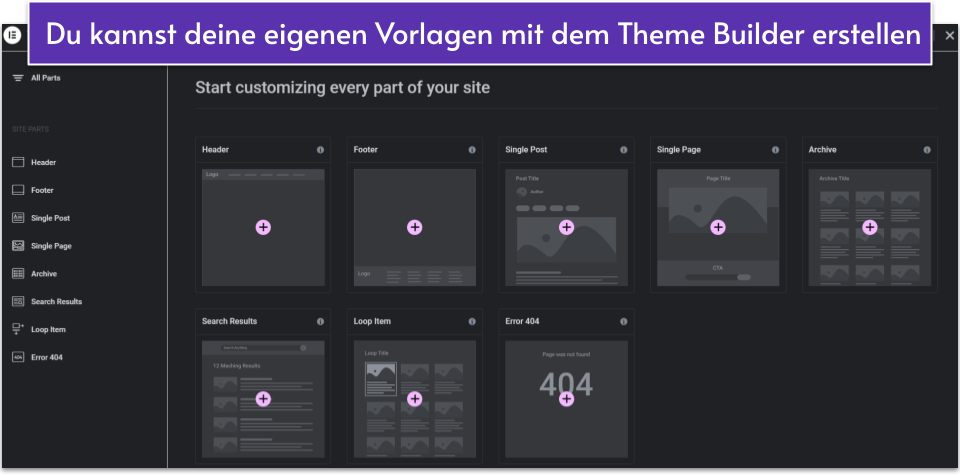Show info for the Archive card
This screenshot has width=960, height=475.
pyautogui.click(x=927, y=150)
